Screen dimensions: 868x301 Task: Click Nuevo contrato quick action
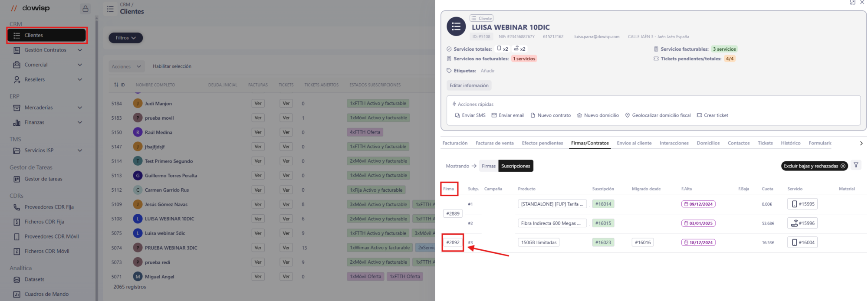(x=550, y=115)
